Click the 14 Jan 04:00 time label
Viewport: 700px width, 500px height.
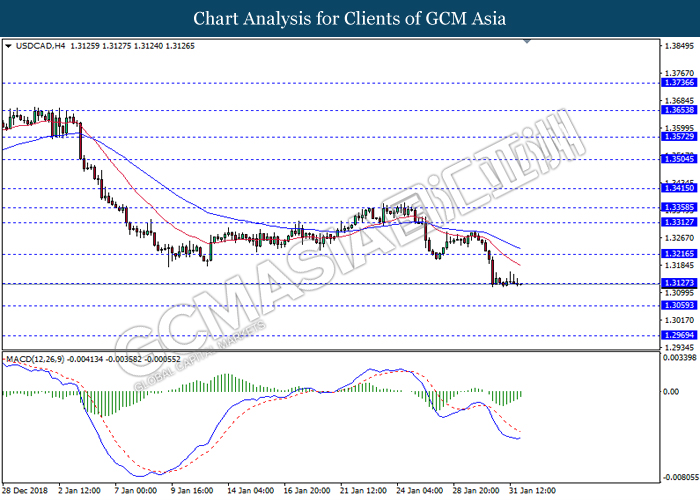pyautogui.click(x=250, y=491)
